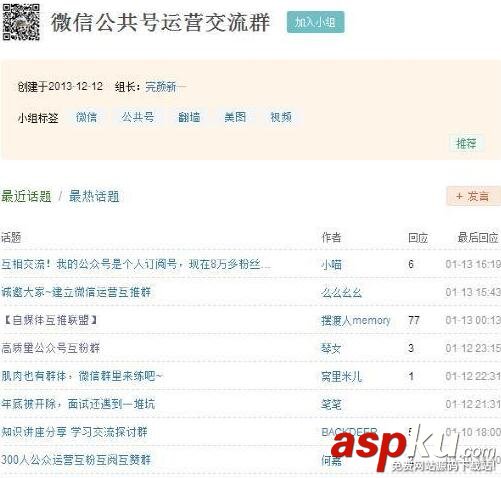Click reply count 6 for 小喵's topic
The width and height of the screenshot is (501, 478).
click(x=411, y=264)
